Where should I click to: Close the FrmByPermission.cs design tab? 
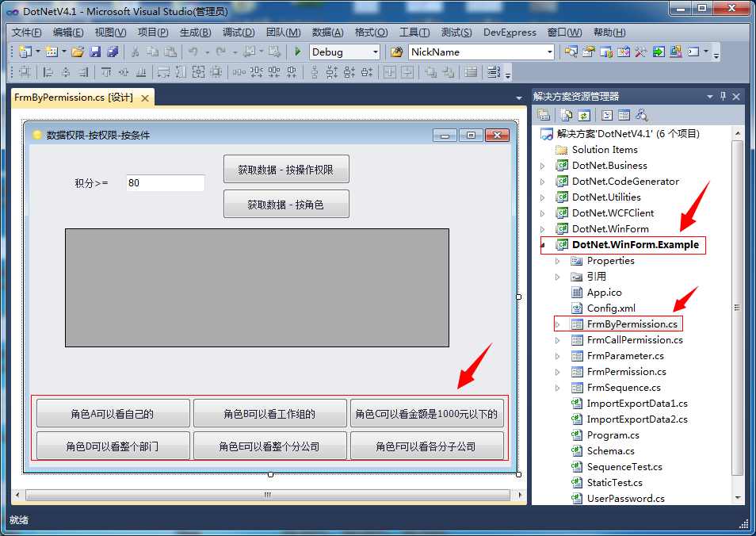pyautogui.click(x=145, y=98)
